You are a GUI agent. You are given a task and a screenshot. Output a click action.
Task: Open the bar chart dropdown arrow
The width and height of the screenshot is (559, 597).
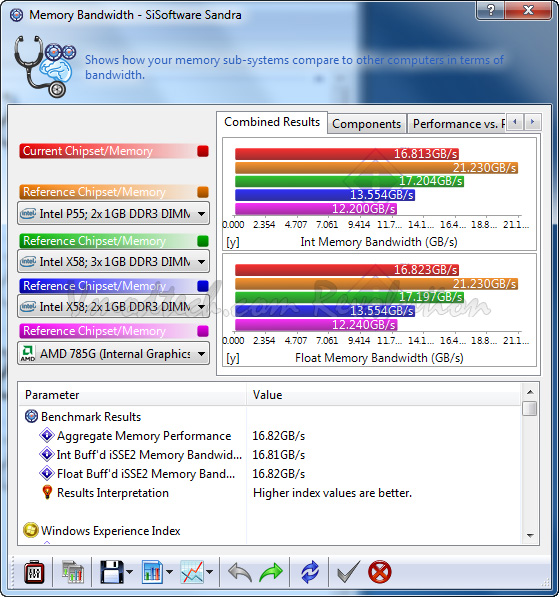169,571
